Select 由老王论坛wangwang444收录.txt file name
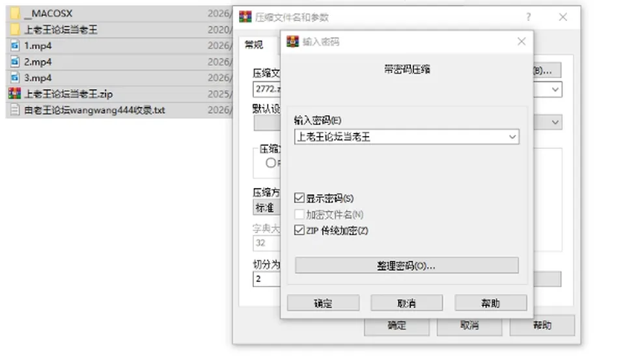 click(x=94, y=110)
